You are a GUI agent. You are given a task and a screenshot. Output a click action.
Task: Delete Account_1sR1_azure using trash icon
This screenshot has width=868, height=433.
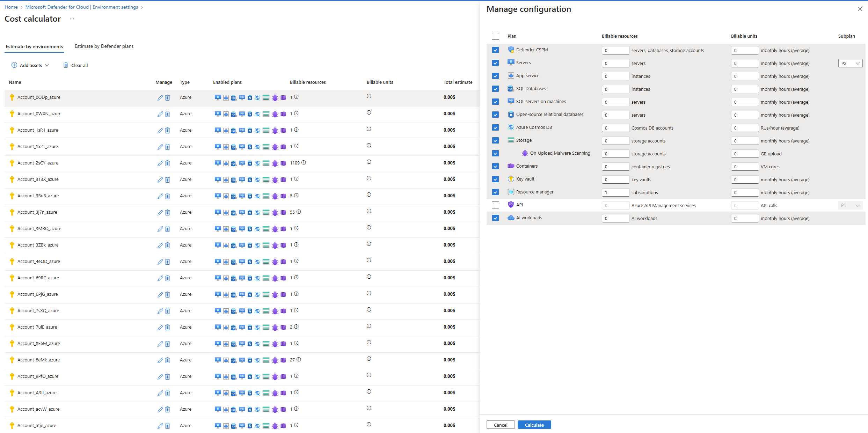(168, 131)
